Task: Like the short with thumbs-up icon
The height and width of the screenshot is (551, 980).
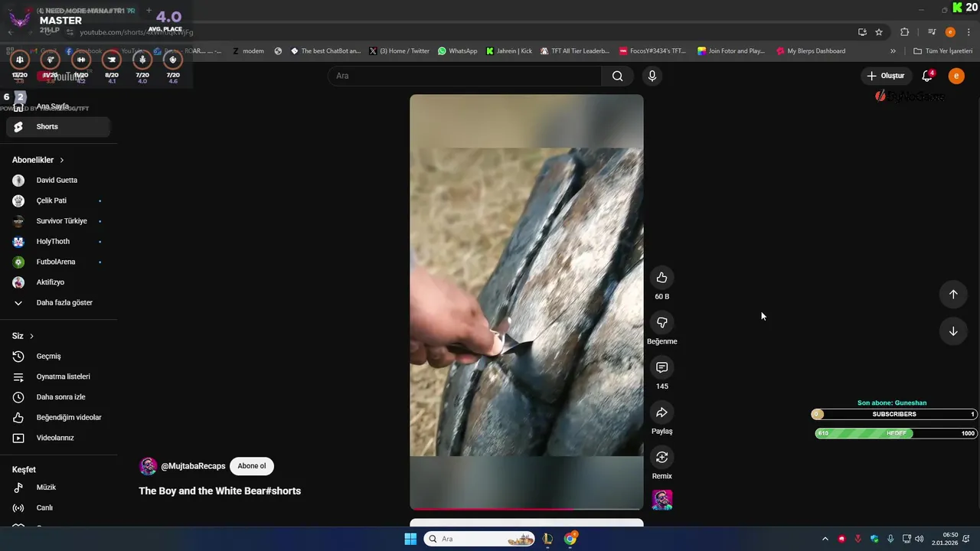Action: pyautogui.click(x=661, y=278)
